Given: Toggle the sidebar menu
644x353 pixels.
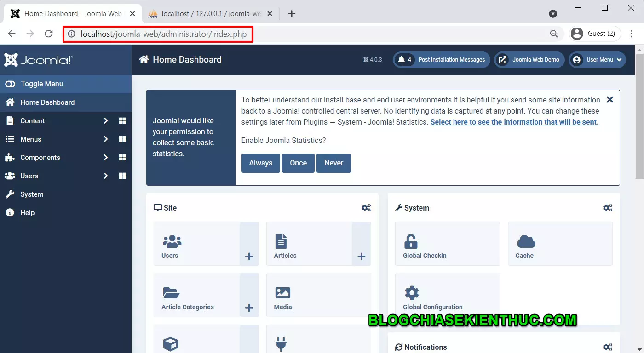Looking at the screenshot, I should click(x=66, y=84).
